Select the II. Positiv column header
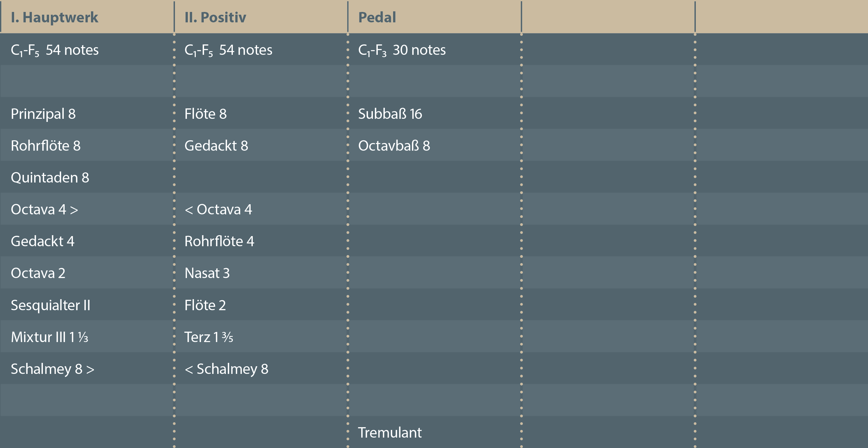The width and height of the screenshot is (868, 448). click(215, 17)
